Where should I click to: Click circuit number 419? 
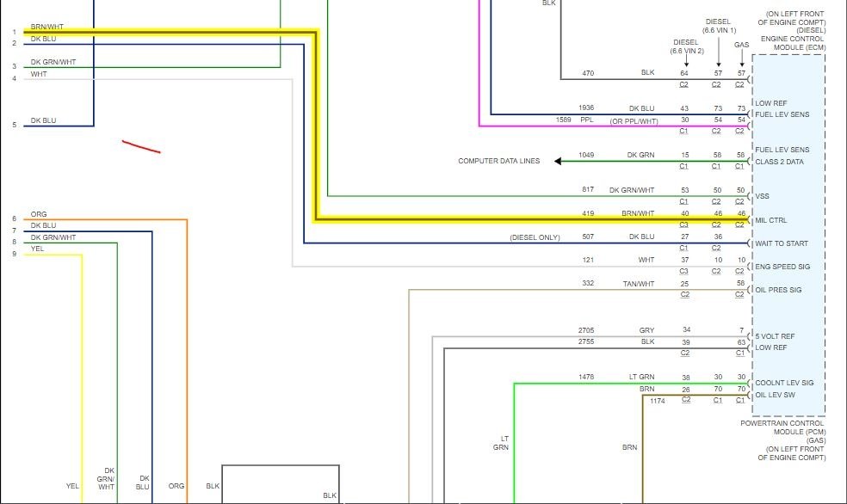point(588,213)
